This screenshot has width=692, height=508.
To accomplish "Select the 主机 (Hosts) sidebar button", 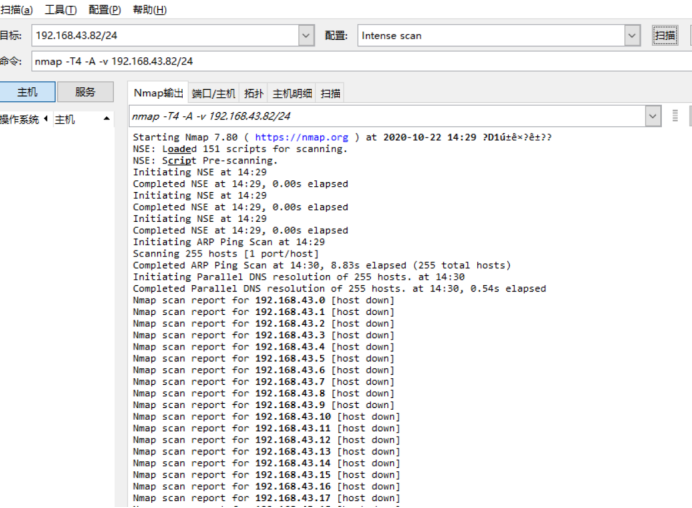I will [27, 92].
